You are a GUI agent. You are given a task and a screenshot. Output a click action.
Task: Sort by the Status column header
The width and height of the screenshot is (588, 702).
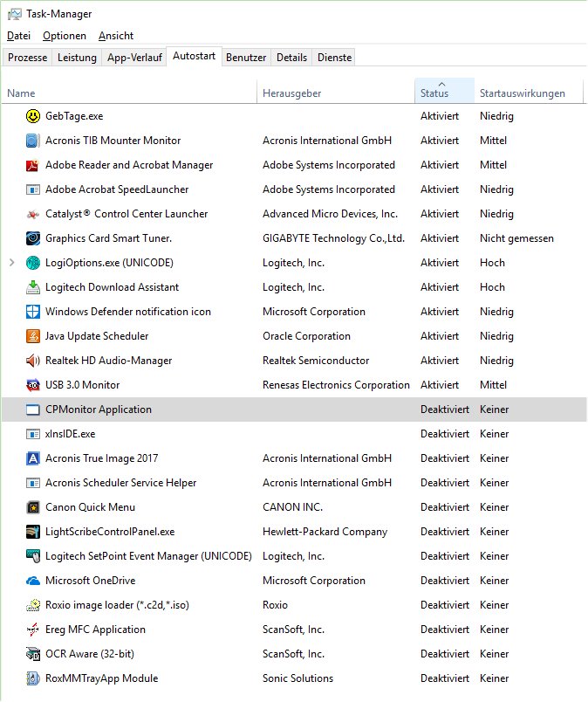[444, 92]
